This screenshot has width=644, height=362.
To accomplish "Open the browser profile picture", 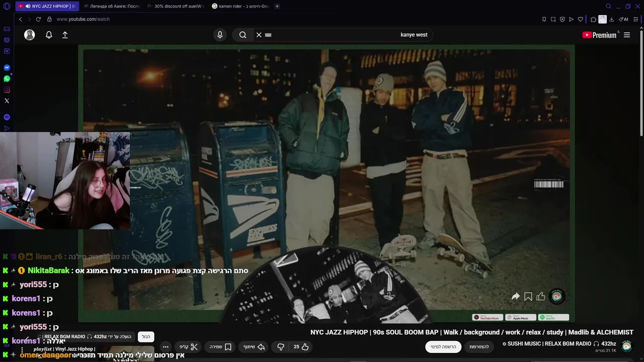I will [602, 19].
